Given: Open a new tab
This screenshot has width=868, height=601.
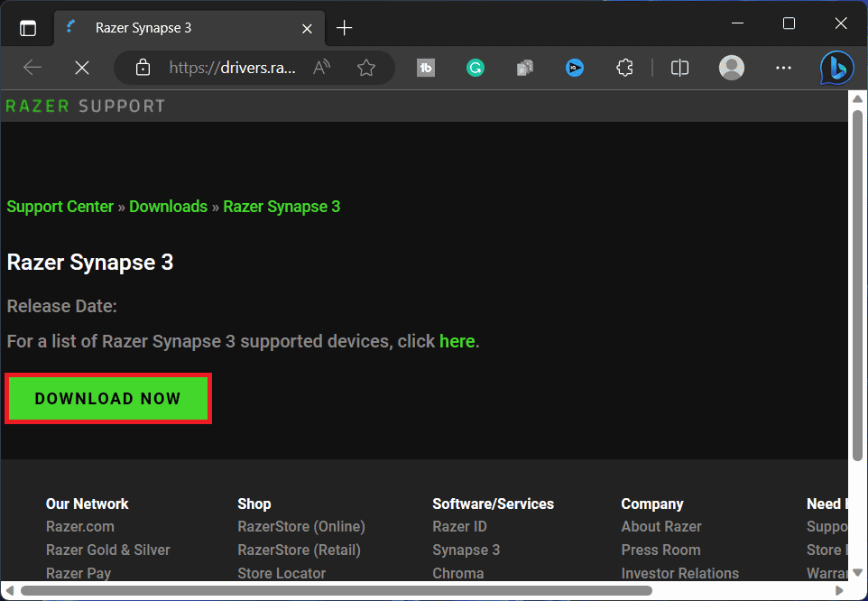Looking at the screenshot, I should 344,28.
